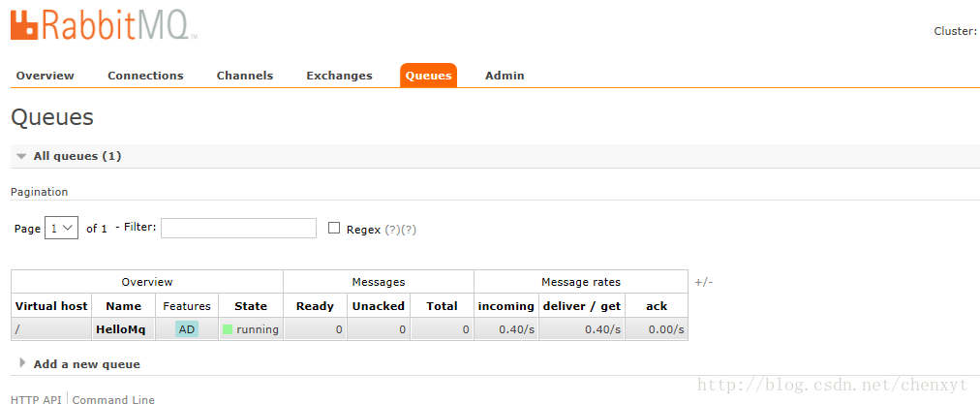Click the Filter text field
980x404 pixels.
point(239,229)
